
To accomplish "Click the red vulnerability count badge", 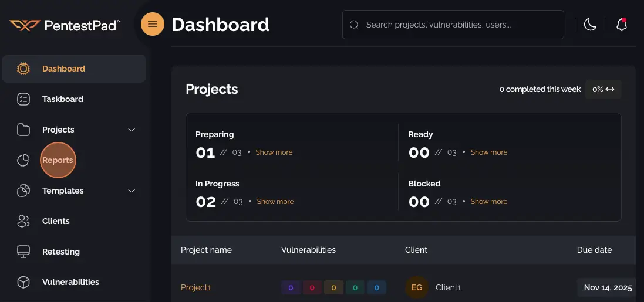I will tap(312, 288).
